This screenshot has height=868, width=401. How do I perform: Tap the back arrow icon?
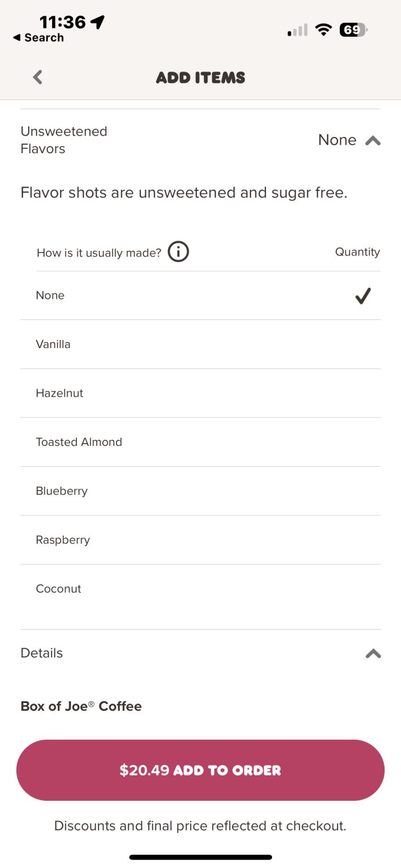pyautogui.click(x=38, y=77)
